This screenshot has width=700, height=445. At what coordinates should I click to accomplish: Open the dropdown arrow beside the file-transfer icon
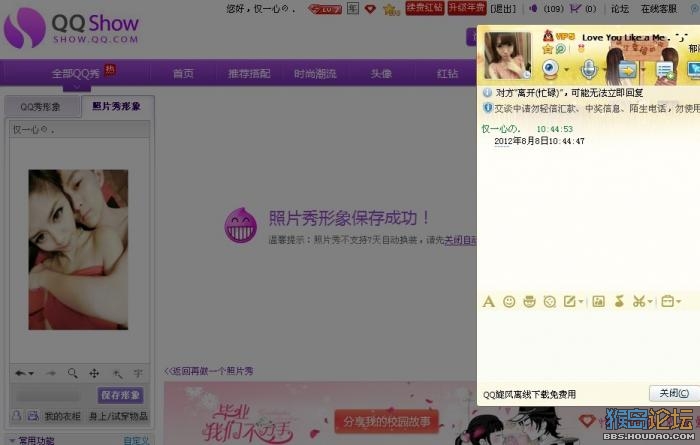pos(643,70)
